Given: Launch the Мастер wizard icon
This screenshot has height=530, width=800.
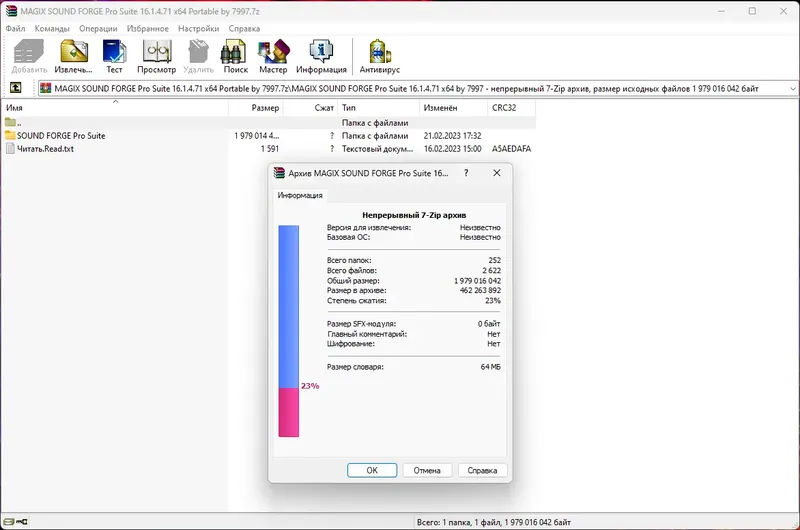Looking at the screenshot, I should [x=273, y=56].
